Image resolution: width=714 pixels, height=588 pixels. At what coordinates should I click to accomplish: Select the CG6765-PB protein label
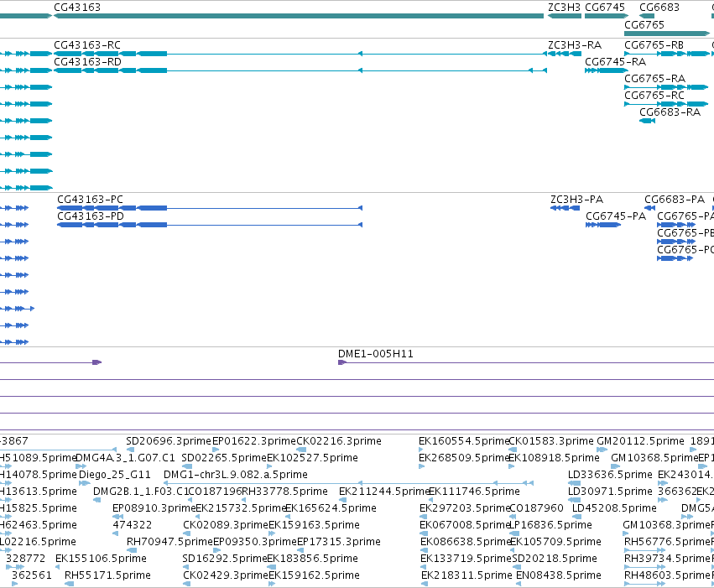point(685,233)
